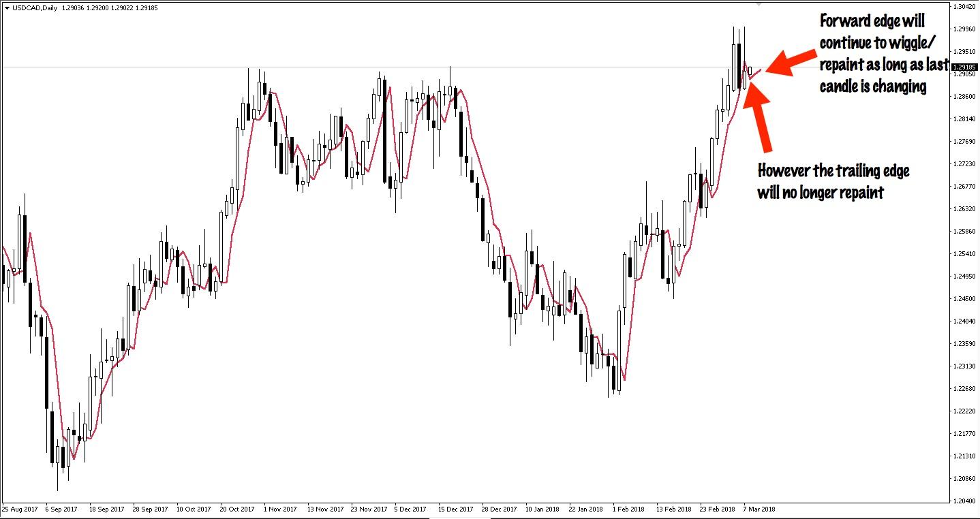
Task: Click the 1.27690 price axis label
Action: point(966,141)
